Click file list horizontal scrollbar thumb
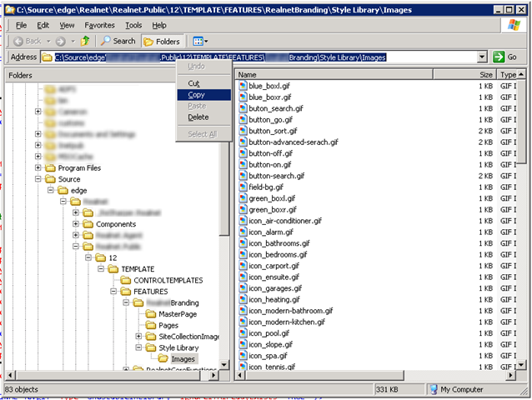 pyautogui.click(x=324, y=375)
